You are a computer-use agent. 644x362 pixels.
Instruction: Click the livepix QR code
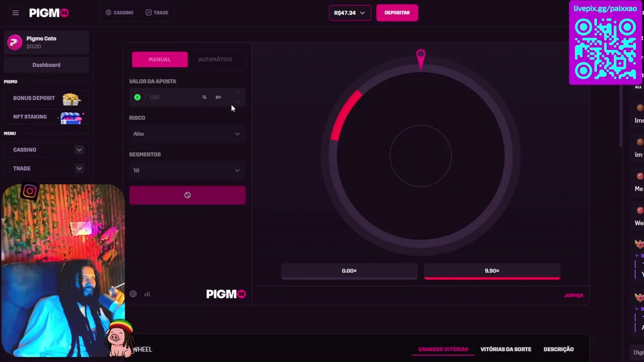[606, 49]
